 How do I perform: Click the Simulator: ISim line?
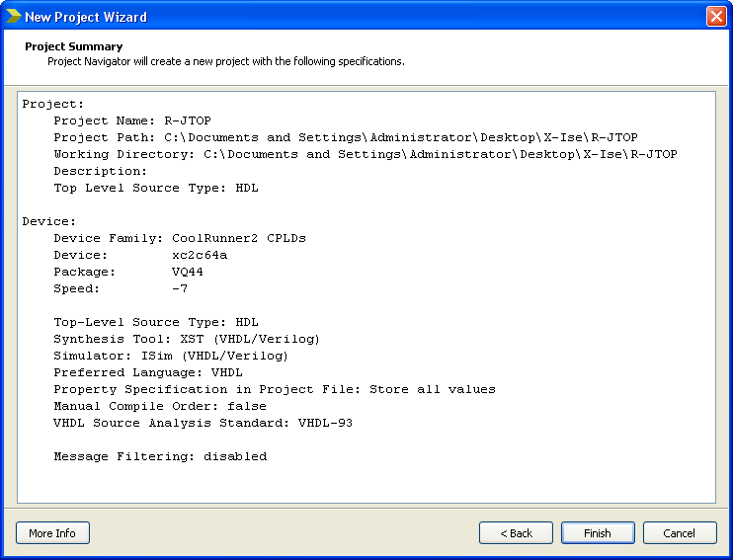[171, 356]
